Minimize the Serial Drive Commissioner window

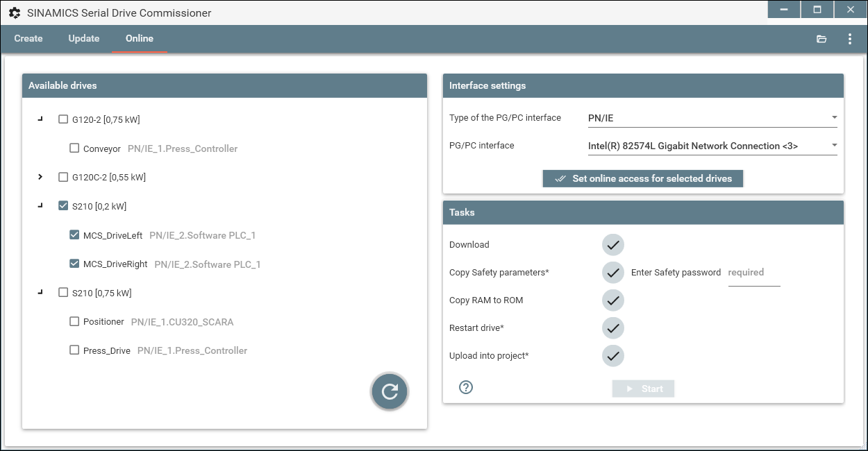pyautogui.click(x=785, y=10)
